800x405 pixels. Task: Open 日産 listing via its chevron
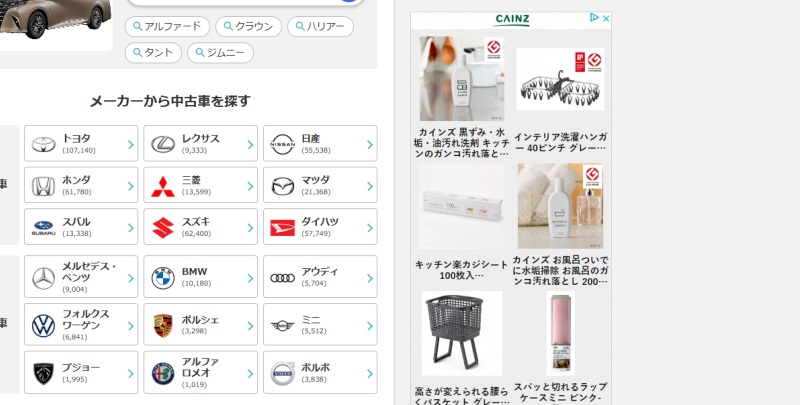[x=370, y=145]
